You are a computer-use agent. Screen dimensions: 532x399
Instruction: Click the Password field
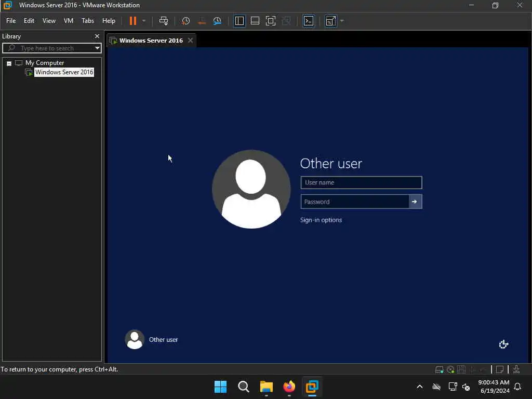point(354,202)
